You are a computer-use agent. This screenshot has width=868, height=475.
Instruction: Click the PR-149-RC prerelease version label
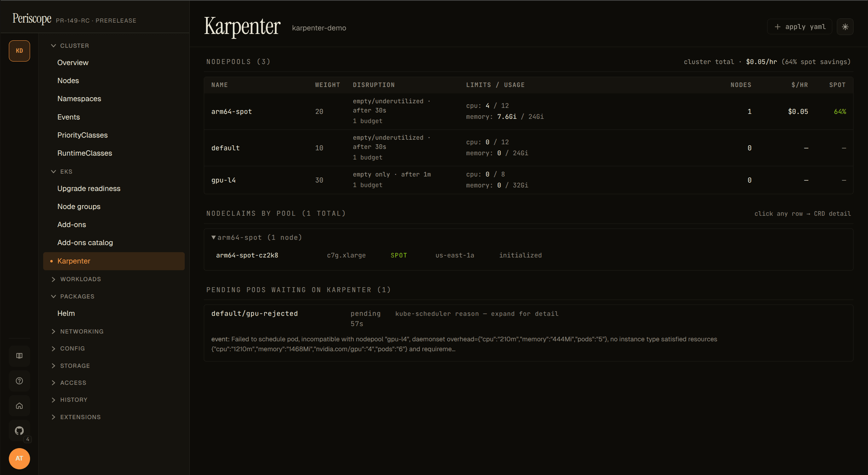(96, 21)
